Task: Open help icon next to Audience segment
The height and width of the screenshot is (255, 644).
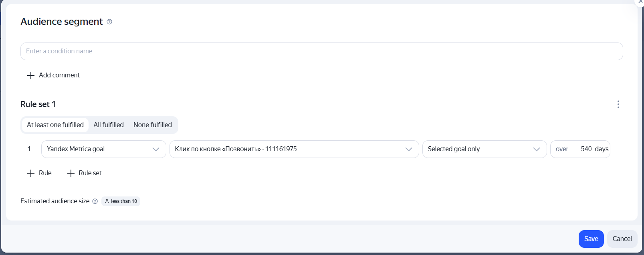Action: click(x=109, y=22)
